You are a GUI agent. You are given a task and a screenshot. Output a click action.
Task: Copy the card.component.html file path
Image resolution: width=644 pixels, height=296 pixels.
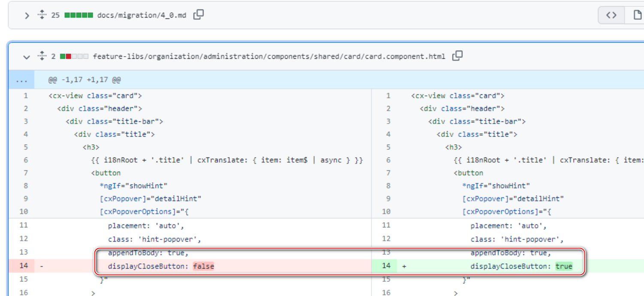[457, 56]
